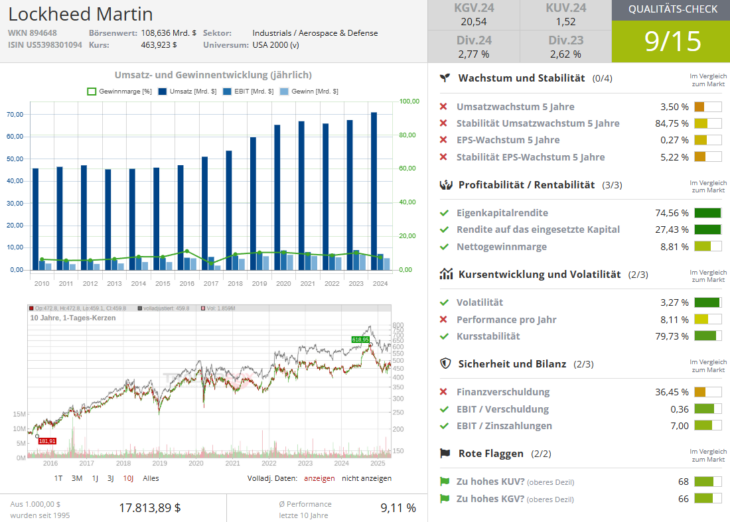The image size is (730, 522).
Task: Toggle the Gewinnmarge [%] legend entry
Action: (x=119, y=92)
